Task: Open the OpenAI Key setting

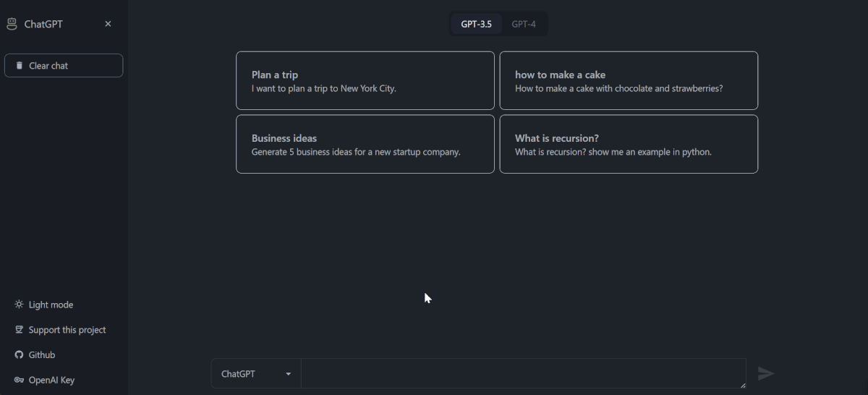Action: pos(44,380)
